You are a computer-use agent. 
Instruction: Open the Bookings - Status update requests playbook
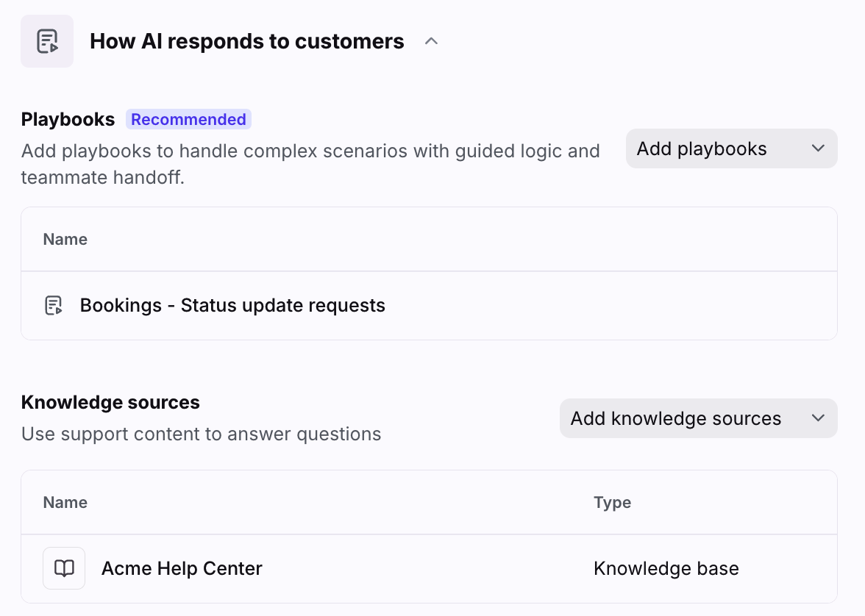pyautogui.click(x=232, y=306)
